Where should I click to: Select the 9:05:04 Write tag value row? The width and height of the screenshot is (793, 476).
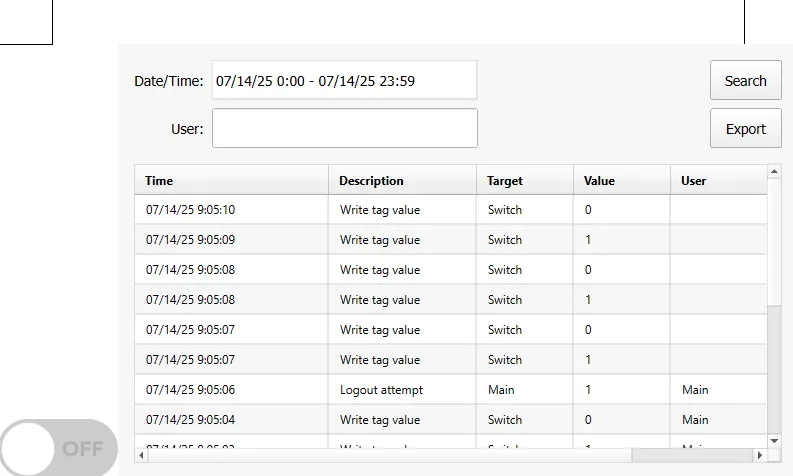[451, 420]
